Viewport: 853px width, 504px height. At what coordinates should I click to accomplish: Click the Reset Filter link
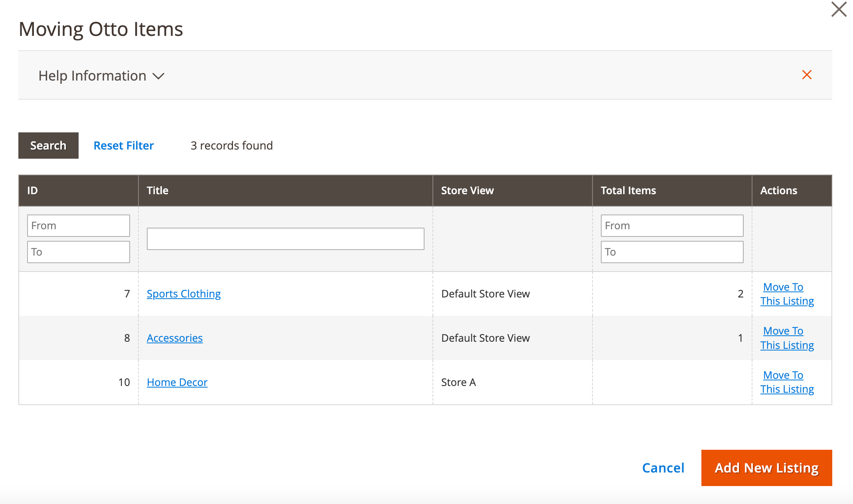(x=124, y=146)
